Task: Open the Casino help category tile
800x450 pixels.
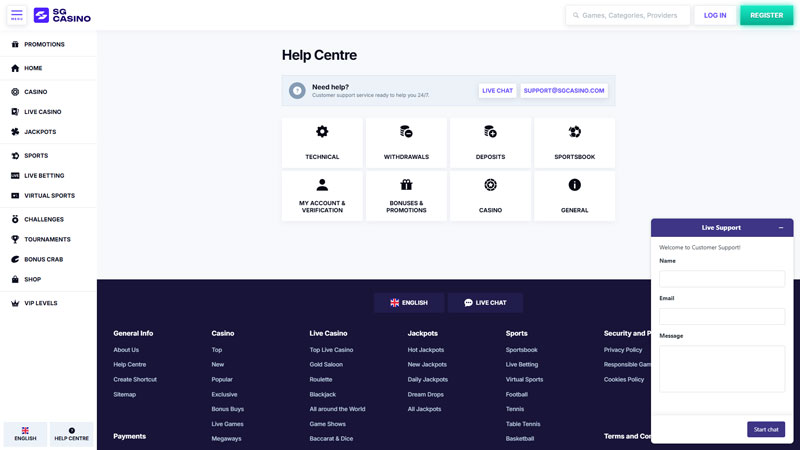Action: 490,196
